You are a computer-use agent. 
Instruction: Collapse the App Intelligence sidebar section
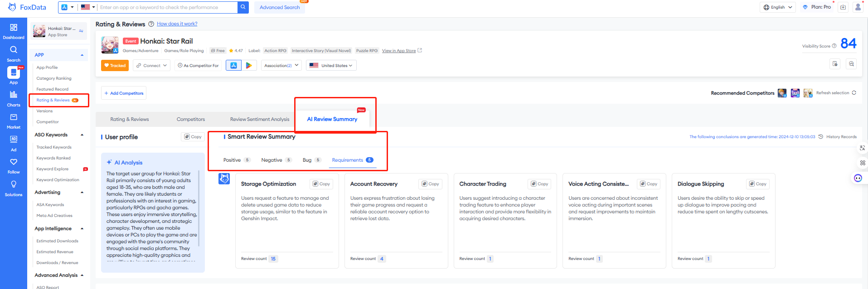pyautogui.click(x=82, y=229)
